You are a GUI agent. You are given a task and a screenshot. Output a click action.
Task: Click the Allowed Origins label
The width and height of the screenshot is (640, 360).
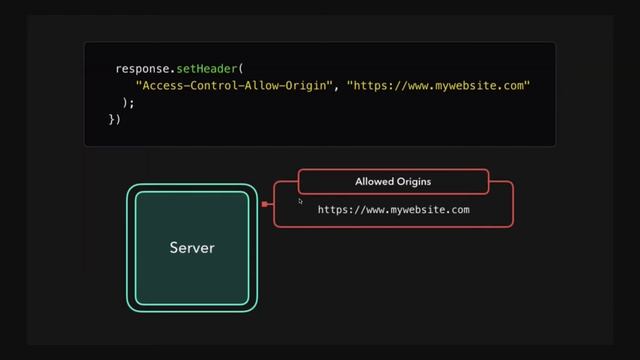(393, 182)
